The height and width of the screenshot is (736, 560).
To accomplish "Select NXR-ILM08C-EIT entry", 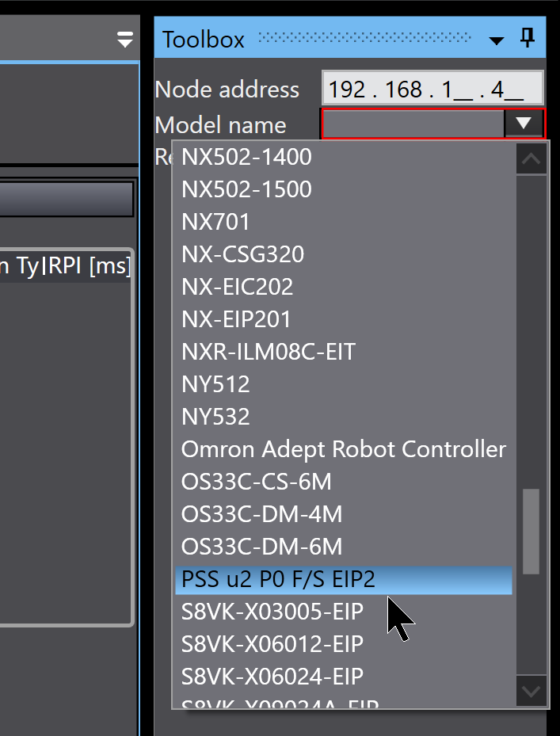I will [343, 352].
